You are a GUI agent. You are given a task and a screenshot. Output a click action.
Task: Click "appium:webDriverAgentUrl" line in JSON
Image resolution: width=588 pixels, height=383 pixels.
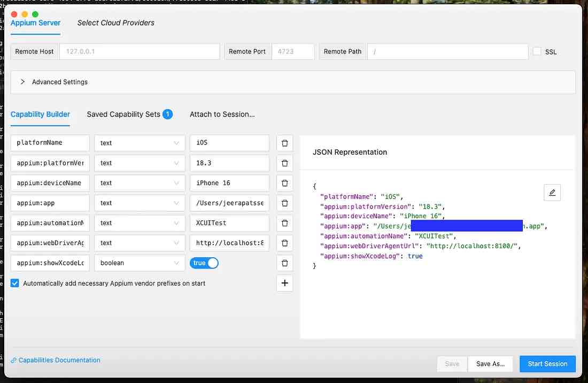pos(420,246)
